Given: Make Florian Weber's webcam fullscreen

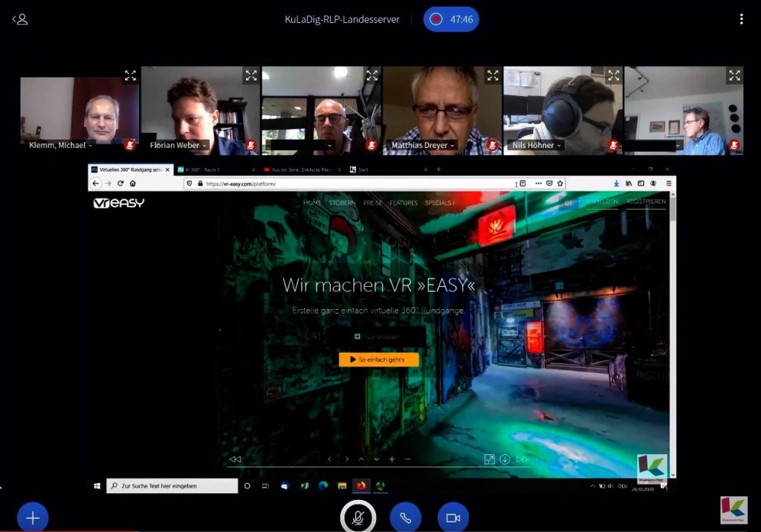Looking at the screenshot, I should coord(251,75).
